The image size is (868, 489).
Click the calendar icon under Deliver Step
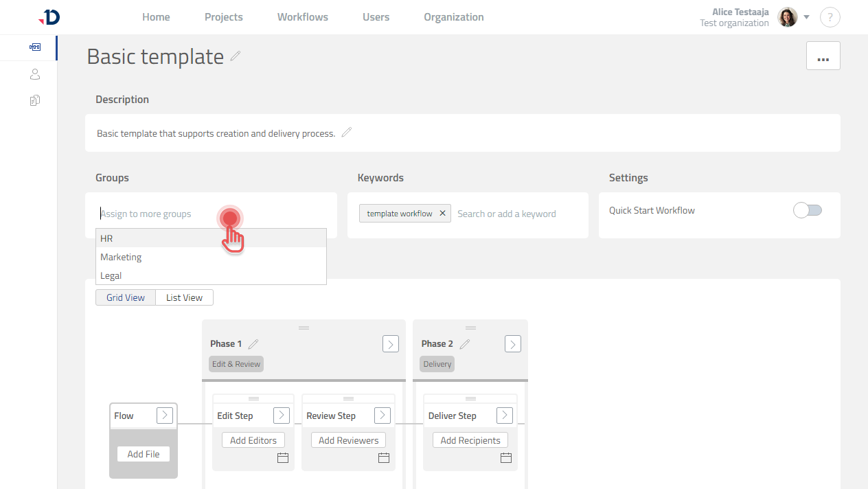(506, 457)
